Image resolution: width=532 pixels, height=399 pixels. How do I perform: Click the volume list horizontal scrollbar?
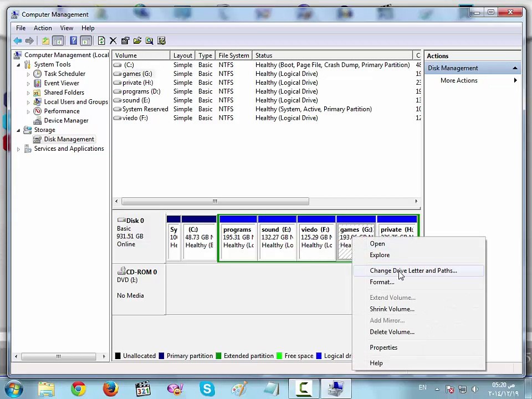coord(215,202)
